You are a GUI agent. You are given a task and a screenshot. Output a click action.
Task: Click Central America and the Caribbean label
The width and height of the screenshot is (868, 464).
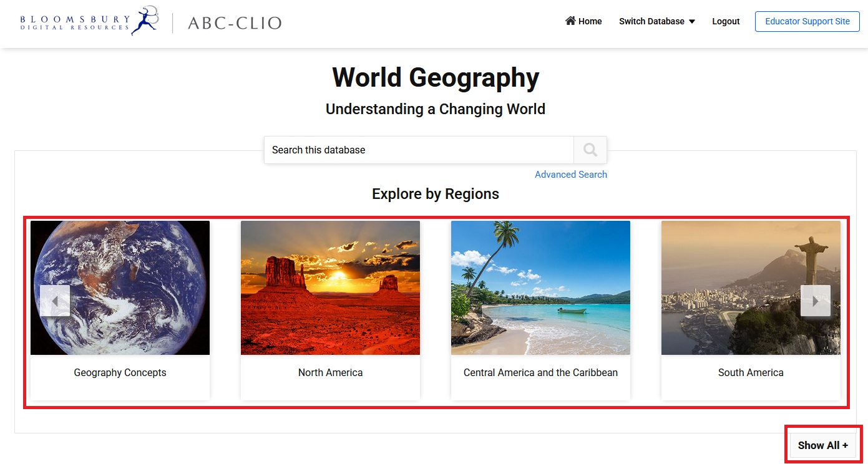540,372
